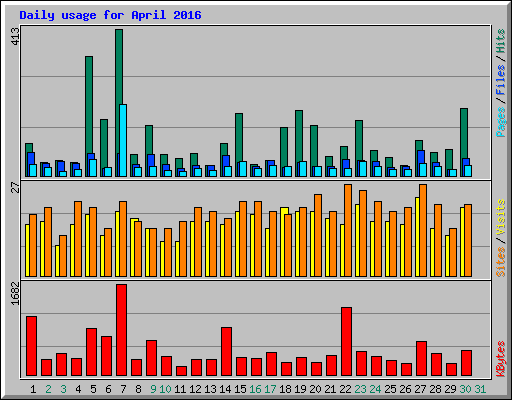512x400 pixels.
Task: Click the red KBytes bar for day 22
Action: [346, 342]
